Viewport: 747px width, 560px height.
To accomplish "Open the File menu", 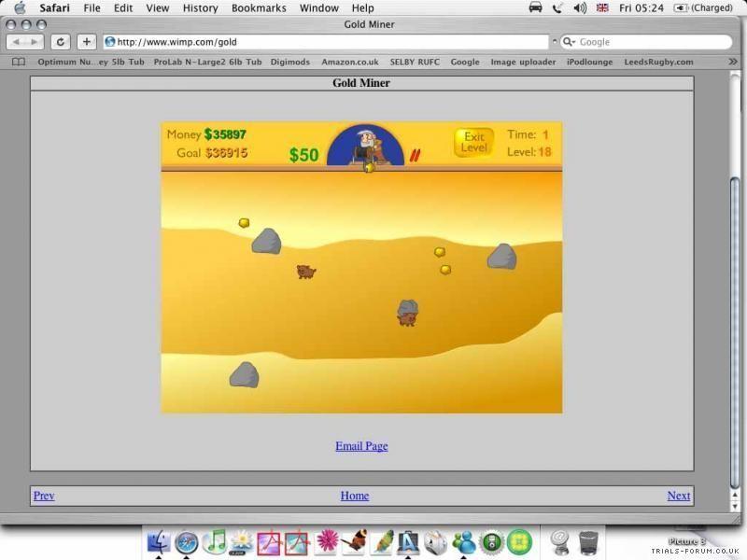I will [92, 8].
